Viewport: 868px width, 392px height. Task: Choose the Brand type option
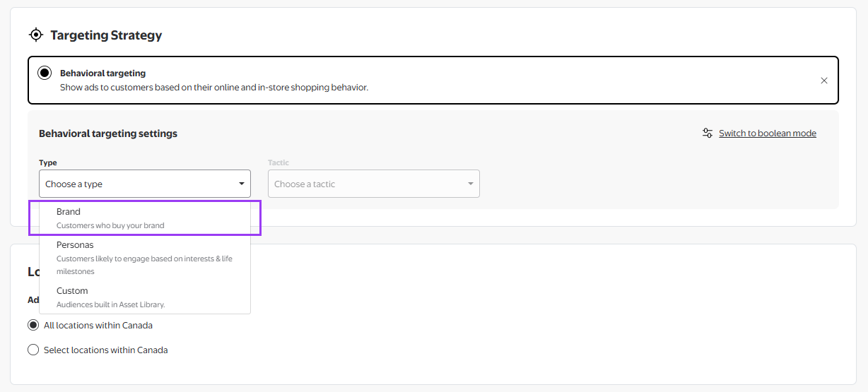point(145,218)
